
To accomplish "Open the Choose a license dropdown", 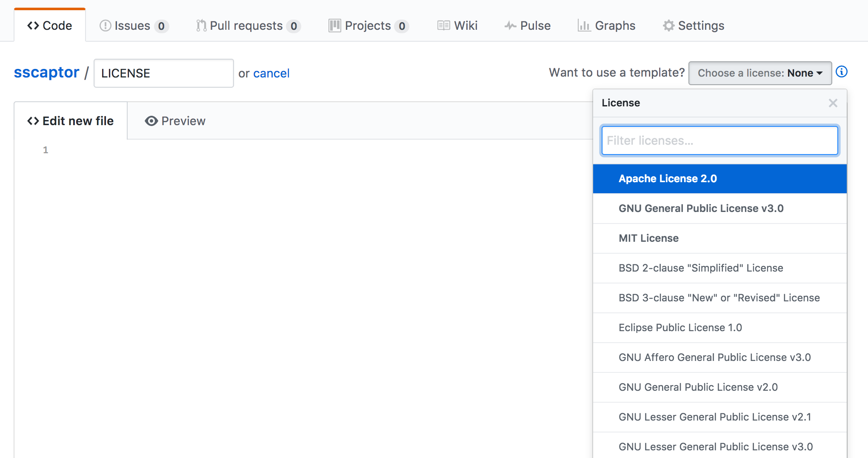I will pyautogui.click(x=760, y=73).
